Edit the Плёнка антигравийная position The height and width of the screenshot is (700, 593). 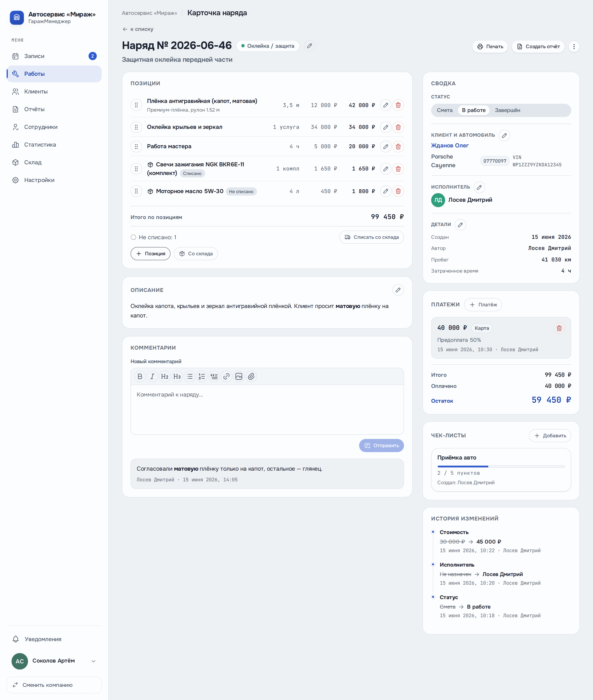[386, 105]
